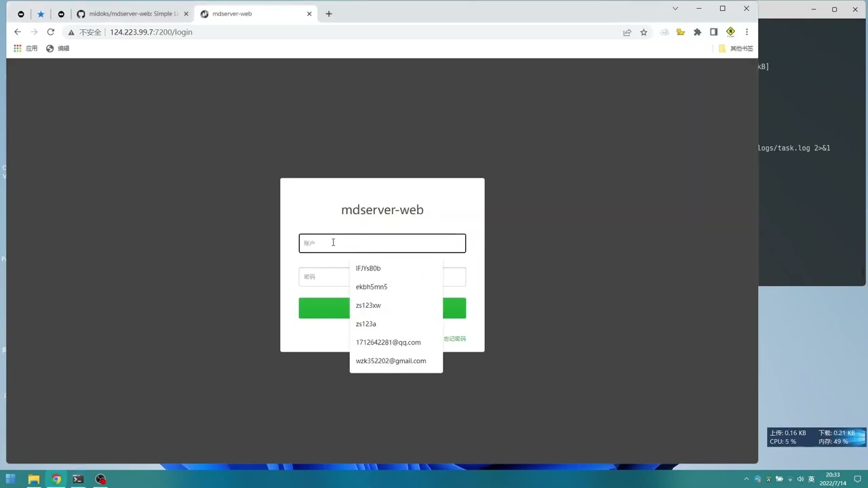Open the 其他书签 bookmarks folder
The width and height of the screenshot is (868, 488).
pyautogui.click(x=736, y=48)
